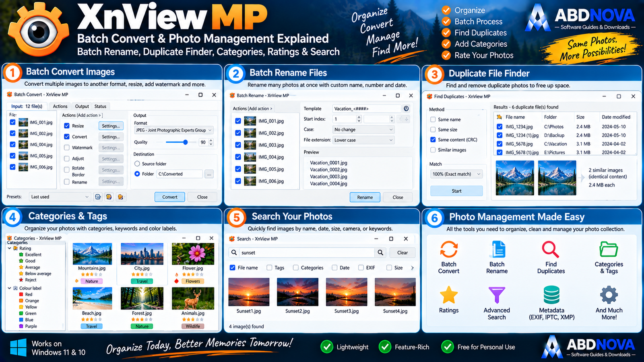The image size is (644, 362).
Task: Click the And Much More gear icon
Action: tap(609, 295)
